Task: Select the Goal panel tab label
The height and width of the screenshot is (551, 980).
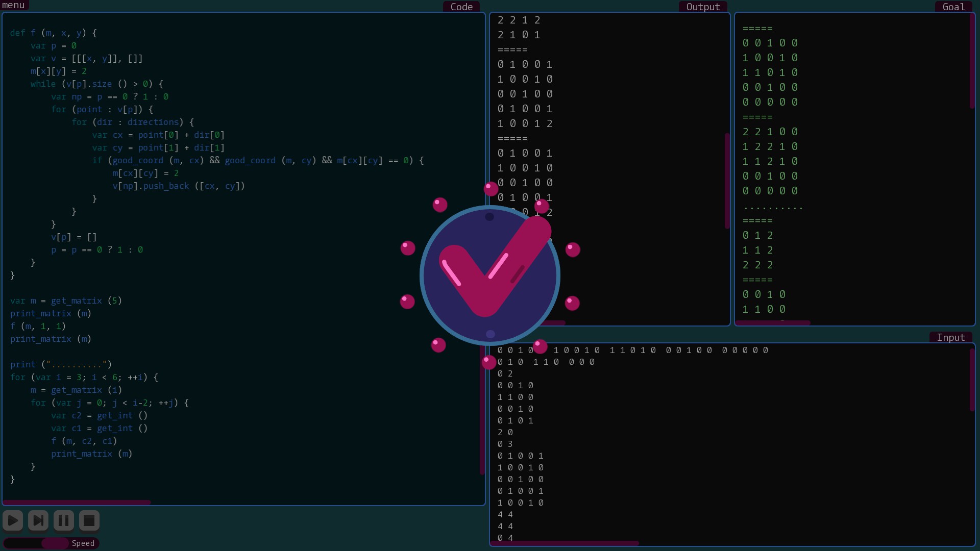Action: [953, 7]
